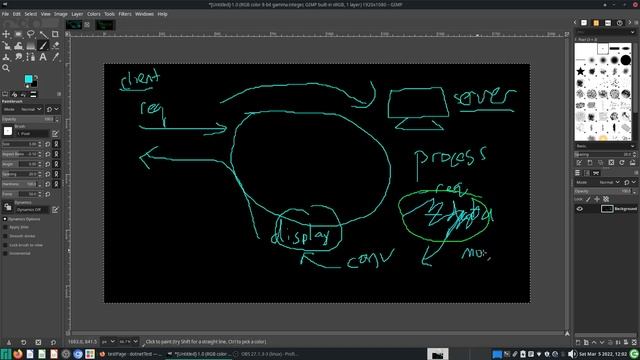Switch to the Paths tab icon
The image size is (640, 360).
pyautogui.click(x=596, y=173)
